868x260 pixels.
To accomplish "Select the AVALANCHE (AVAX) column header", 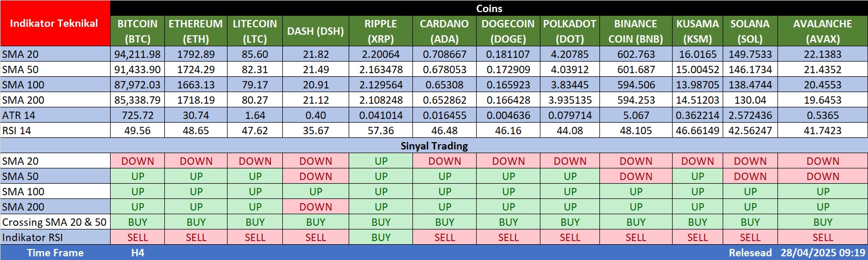I will (822, 31).
